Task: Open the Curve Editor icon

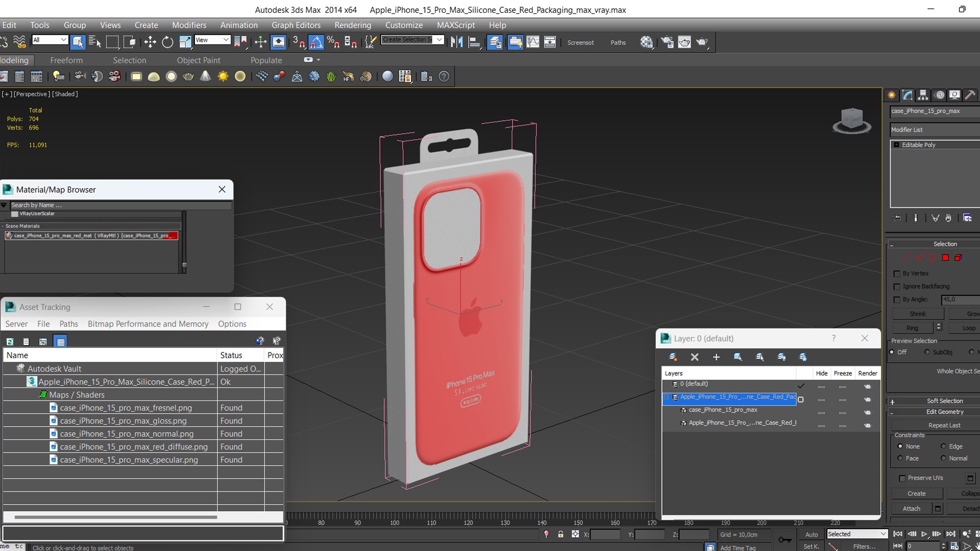Action: coord(532,42)
